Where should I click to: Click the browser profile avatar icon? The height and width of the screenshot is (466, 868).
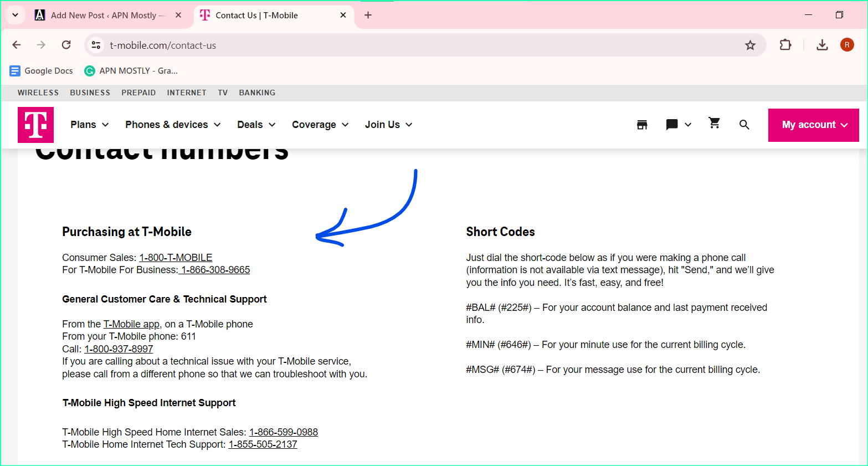(847, 45)
